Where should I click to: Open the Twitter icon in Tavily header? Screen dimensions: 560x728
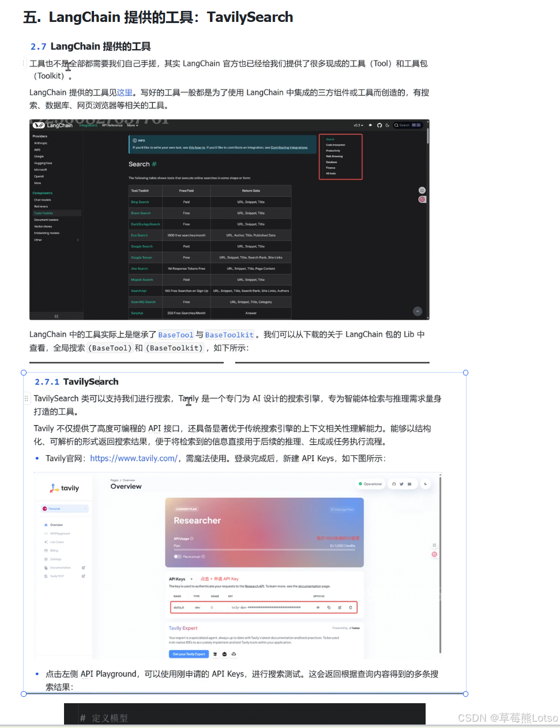(x=401, y=484)
